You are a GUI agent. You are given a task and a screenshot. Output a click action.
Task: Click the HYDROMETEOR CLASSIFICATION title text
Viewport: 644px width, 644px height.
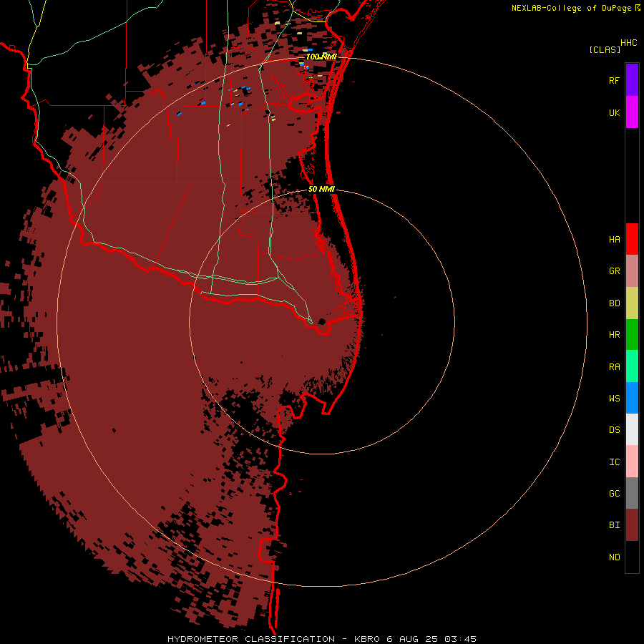click(251, 639)
